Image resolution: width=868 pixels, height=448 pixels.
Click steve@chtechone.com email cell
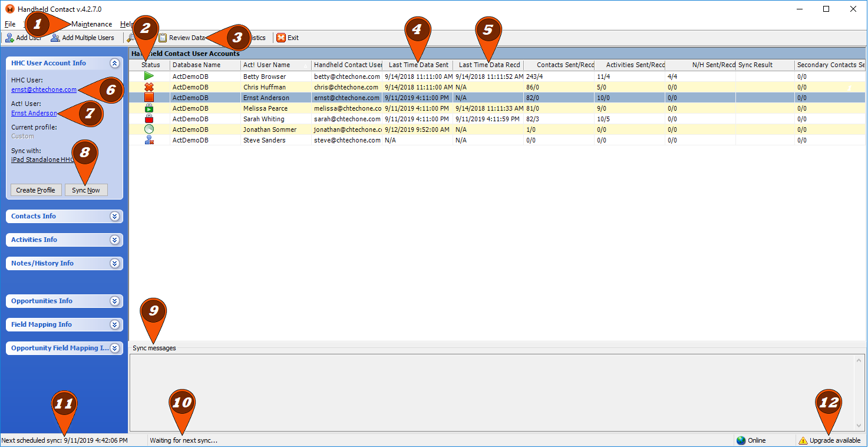pyautogui.click(x=346, y=140)
